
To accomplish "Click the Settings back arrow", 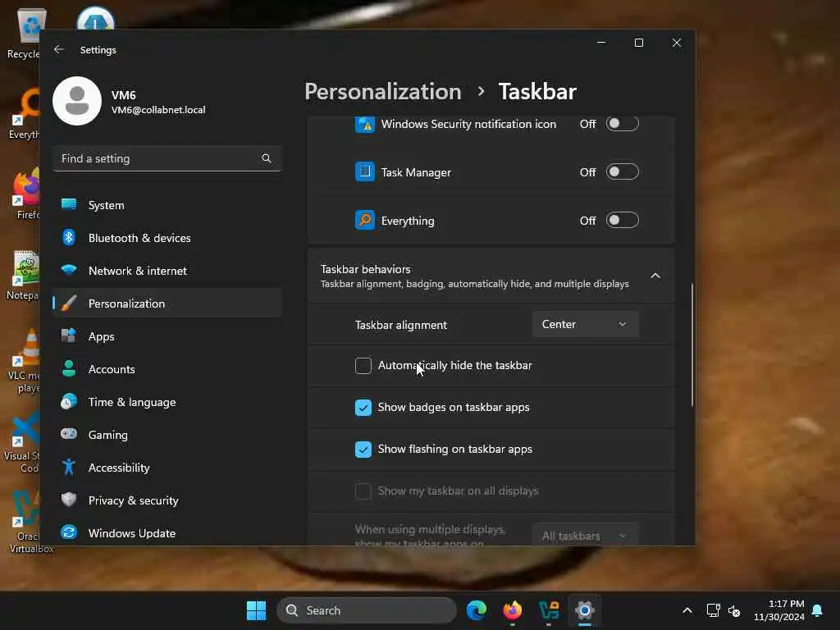I will point(59,49).
